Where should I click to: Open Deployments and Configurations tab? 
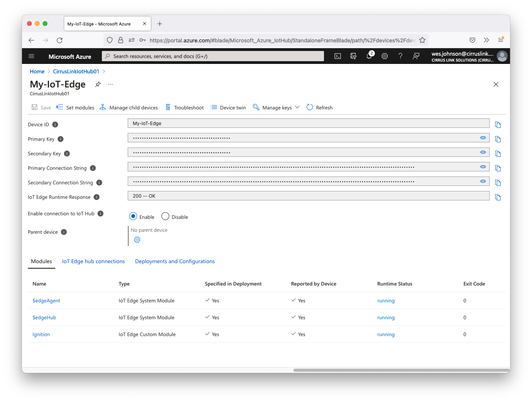click(175, 261)
